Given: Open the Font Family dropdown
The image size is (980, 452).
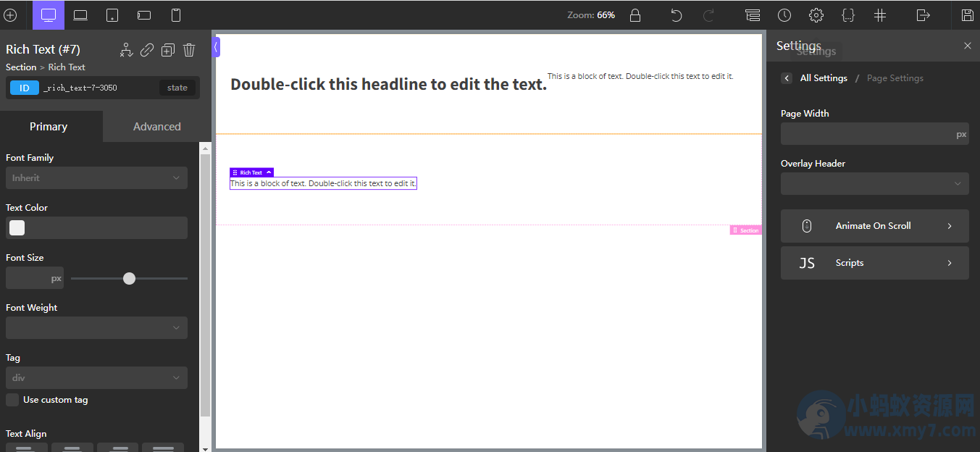Looking at the screenshot, I should (96, 177).
